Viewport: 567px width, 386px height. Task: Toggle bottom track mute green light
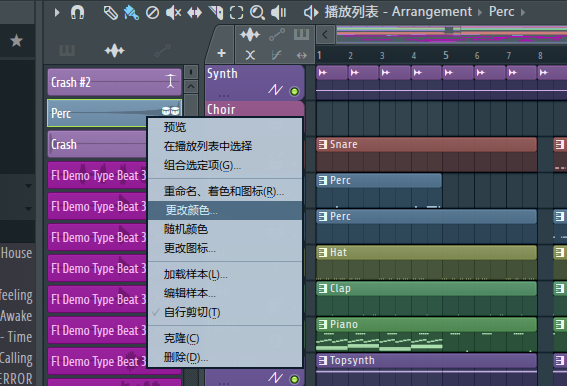tap(295, 379)
